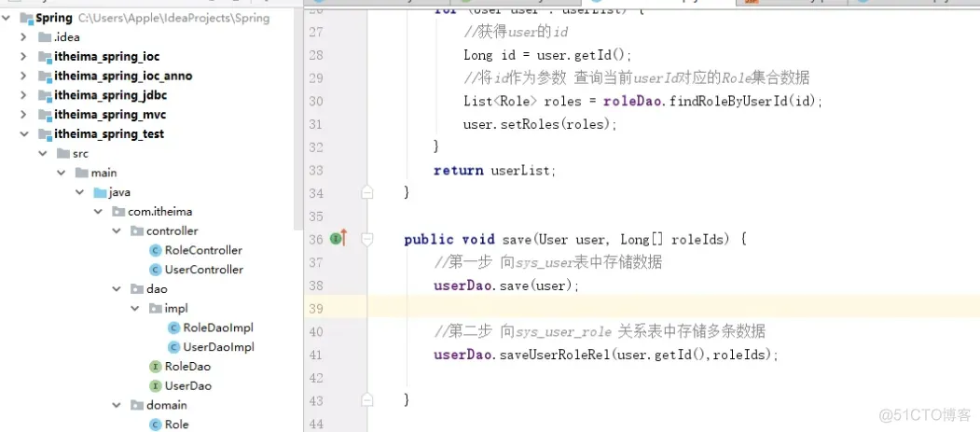The image size is (980, 432).
Task: Click the RoleController class icon
Action: point(156,251)
